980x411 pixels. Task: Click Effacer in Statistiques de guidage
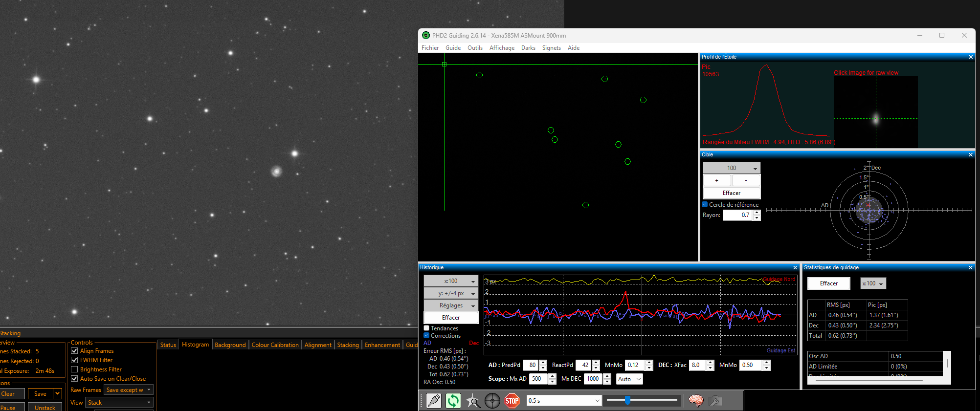click(x=828, y=283)
